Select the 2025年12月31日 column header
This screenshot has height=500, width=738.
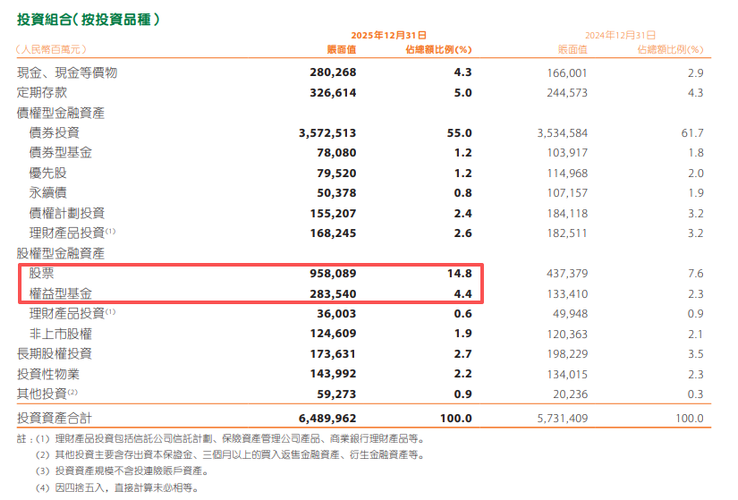389,35
